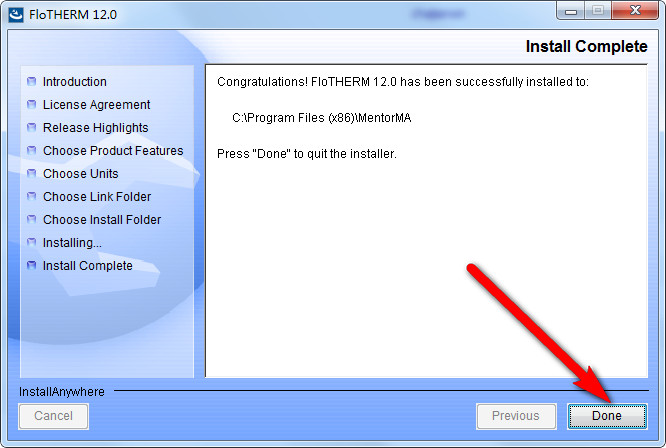The image size is (666, 448).
Task: Click the Choose Install Folder bullet icon
Action: (31, 220)
